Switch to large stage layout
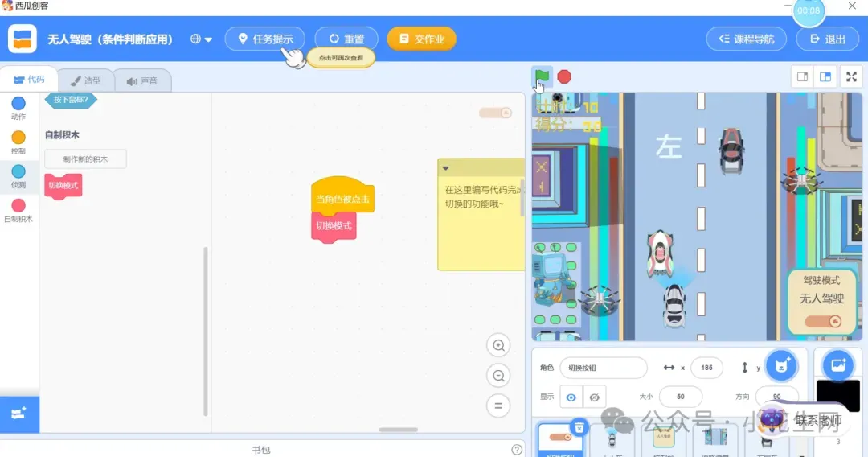This screenshot has width=868, height=457. (x=825, y=77)
